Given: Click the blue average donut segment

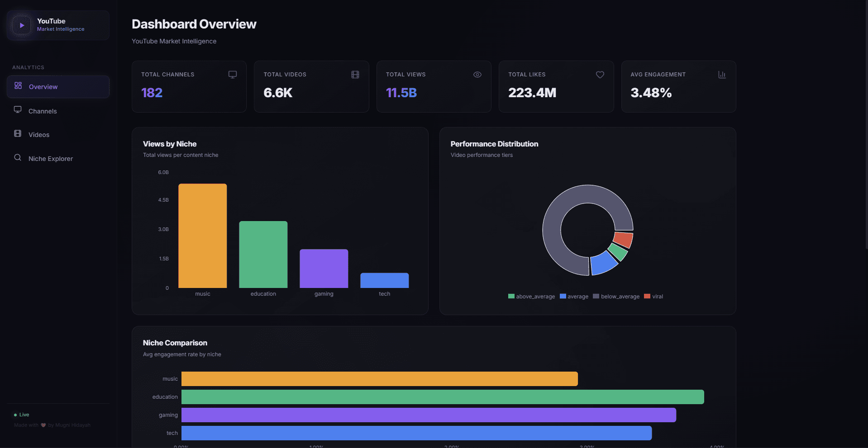Looking at the screenshot, I should click(x=604, y=263).
